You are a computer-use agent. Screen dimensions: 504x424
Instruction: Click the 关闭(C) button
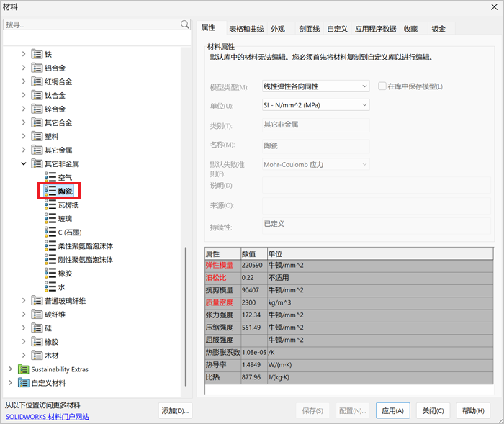(433, 410)
